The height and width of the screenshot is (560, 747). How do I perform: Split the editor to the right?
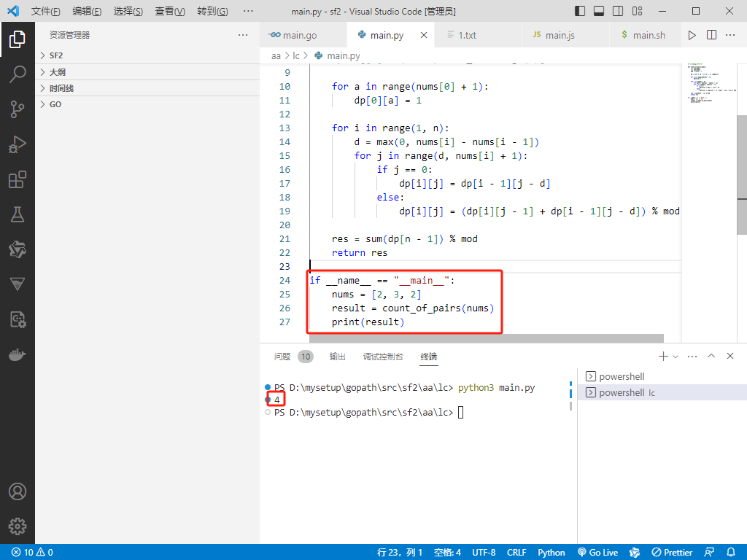coord(711,35)
